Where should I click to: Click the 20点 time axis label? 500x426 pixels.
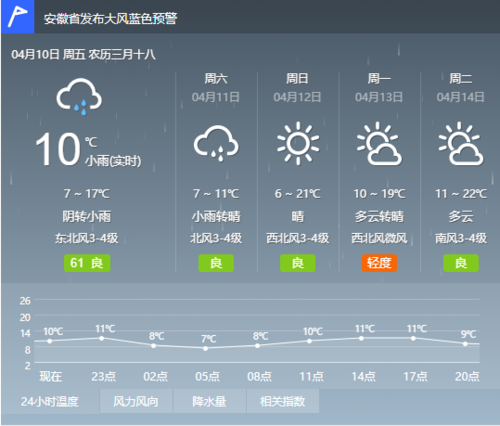tap(467, 377)
